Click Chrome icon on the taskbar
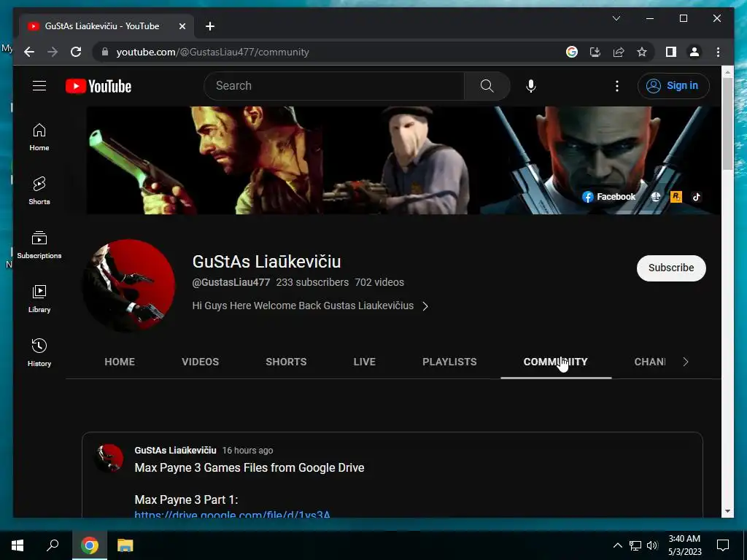Image resolution: width=747 pixels, height=560 pixels. point(89,545)
